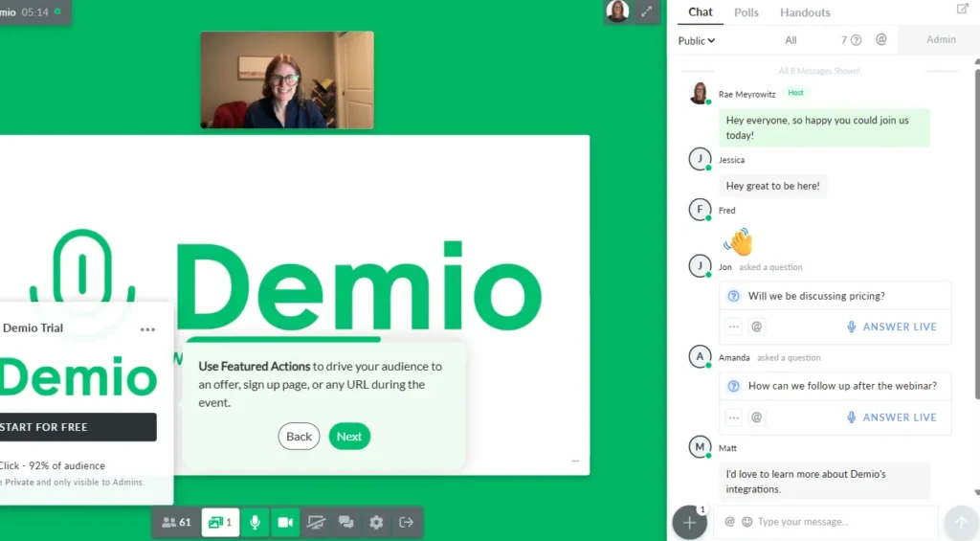Open the Admin chat tab
Viewport: 980px width, 541px height.
[941, 39]
